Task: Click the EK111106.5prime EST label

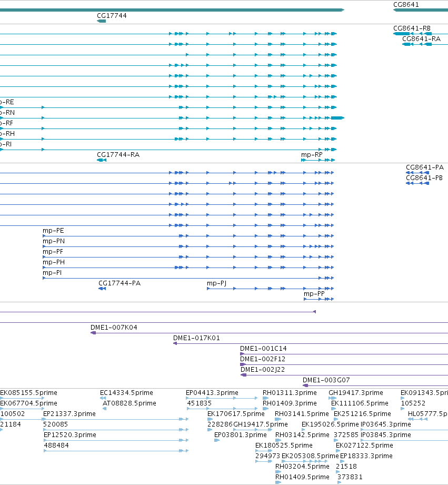Action: click(360, 403)
